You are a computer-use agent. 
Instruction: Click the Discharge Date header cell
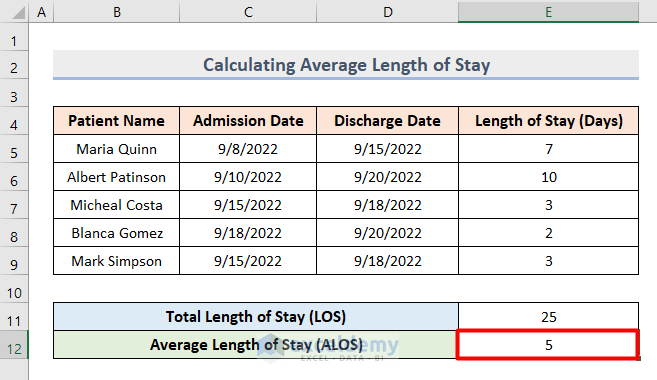388,121
